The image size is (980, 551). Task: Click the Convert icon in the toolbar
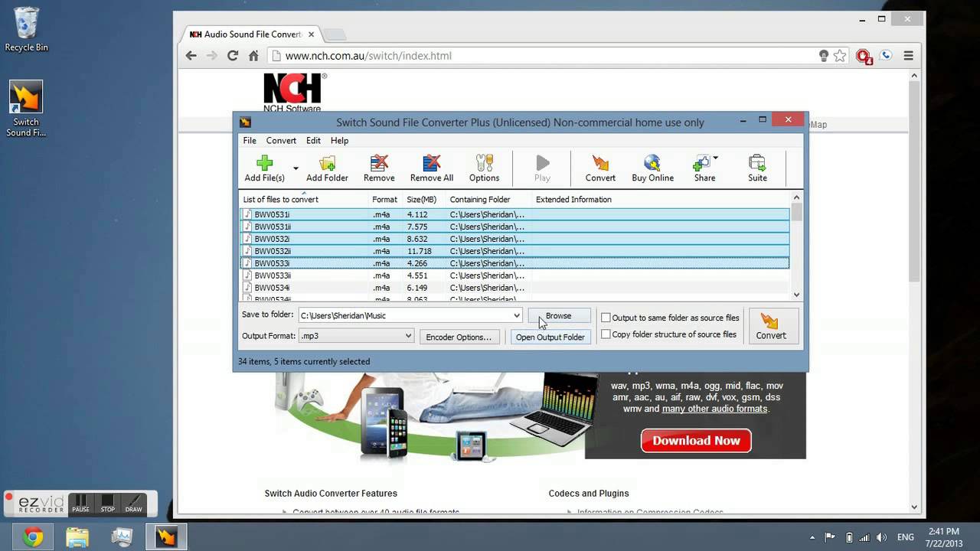600,168
